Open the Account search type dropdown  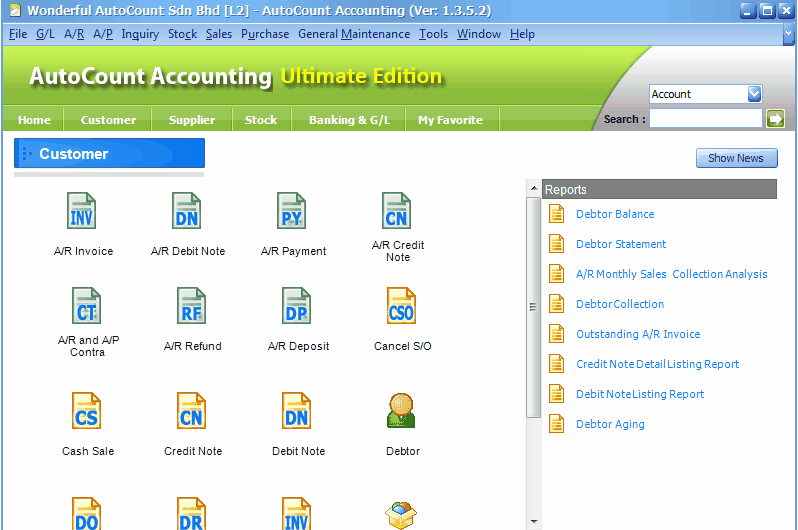tap(754, 94)
